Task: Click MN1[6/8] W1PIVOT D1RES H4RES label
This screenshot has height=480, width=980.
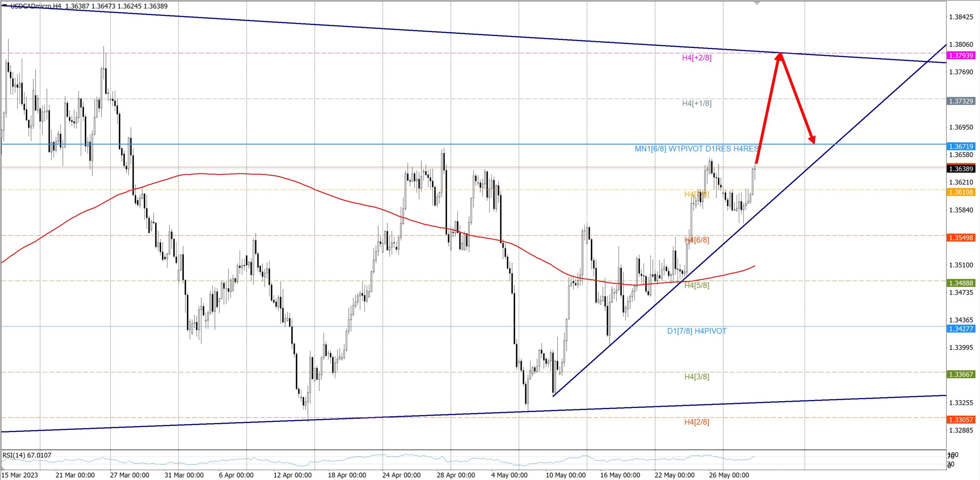Action: 696,149
